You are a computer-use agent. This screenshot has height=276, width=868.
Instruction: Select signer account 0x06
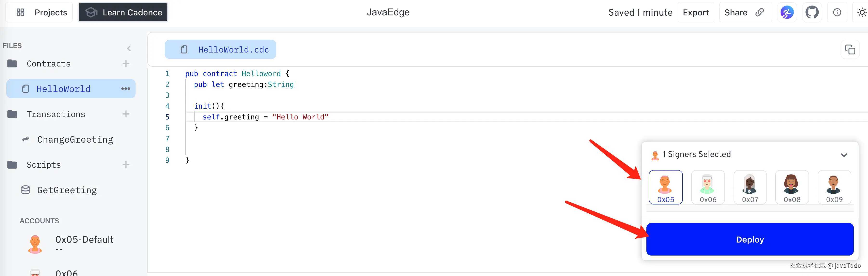tap(708, 187)
